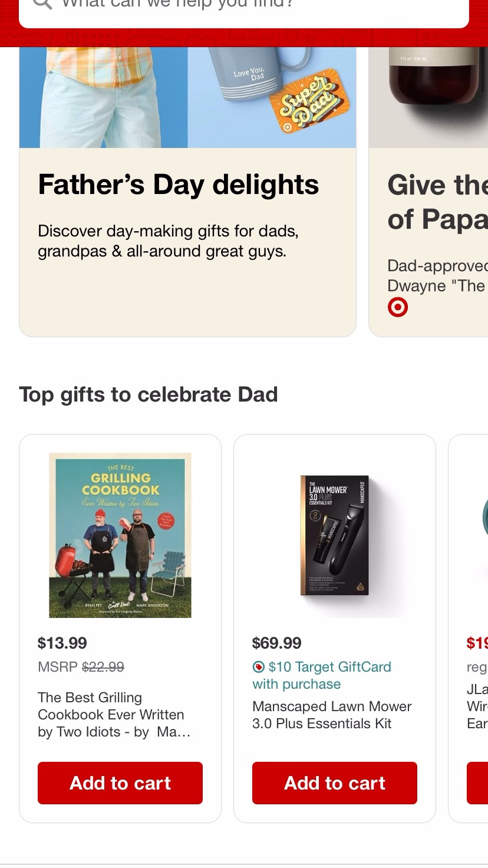Open the 'Give the... of Papa' card heading
This screenshot has width=488, height=868.
point(437,202)
